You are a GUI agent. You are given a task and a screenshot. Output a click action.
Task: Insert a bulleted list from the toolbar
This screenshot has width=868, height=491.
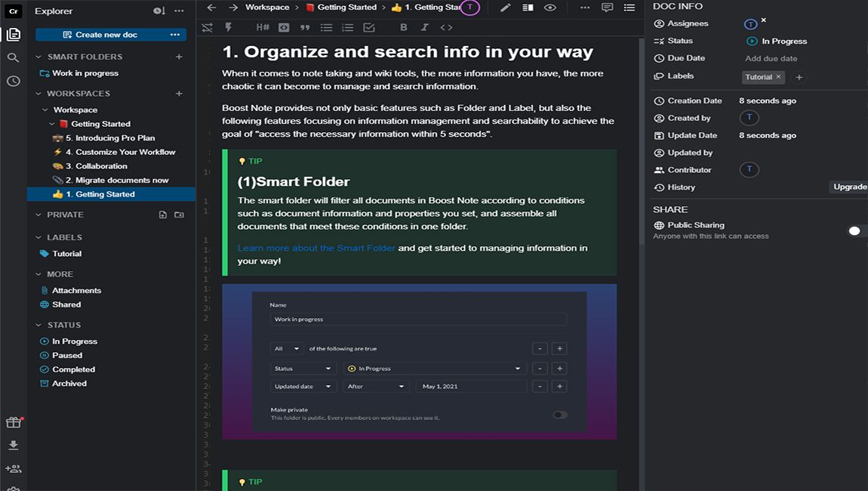click(326, 27)
